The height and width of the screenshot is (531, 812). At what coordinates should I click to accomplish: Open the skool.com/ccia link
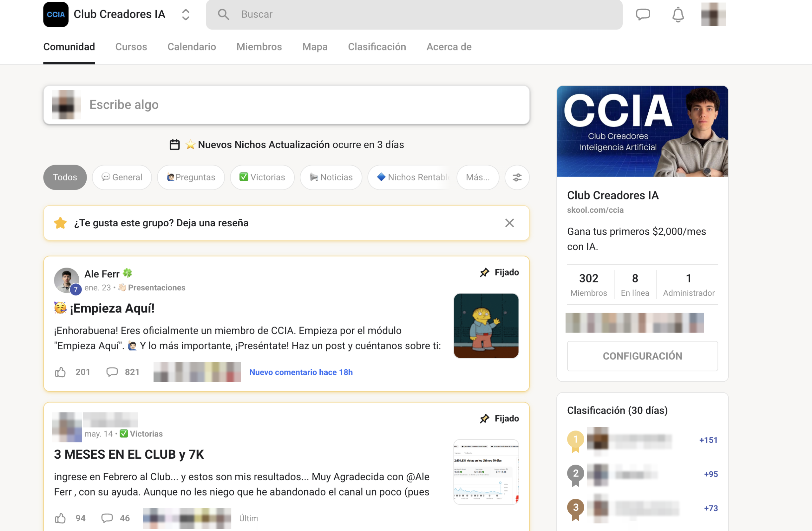click(x=595, y=210)
